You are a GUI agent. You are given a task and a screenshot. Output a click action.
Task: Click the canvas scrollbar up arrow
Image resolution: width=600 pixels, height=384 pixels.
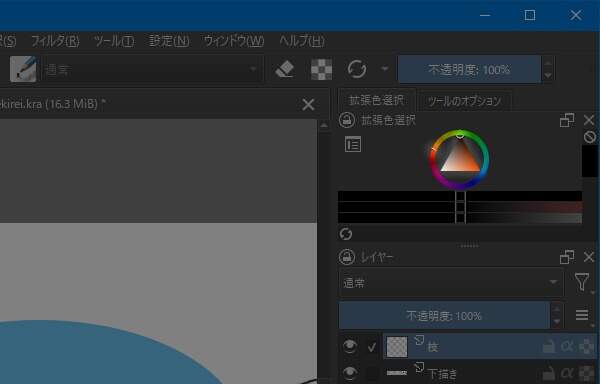click(324, 125)
